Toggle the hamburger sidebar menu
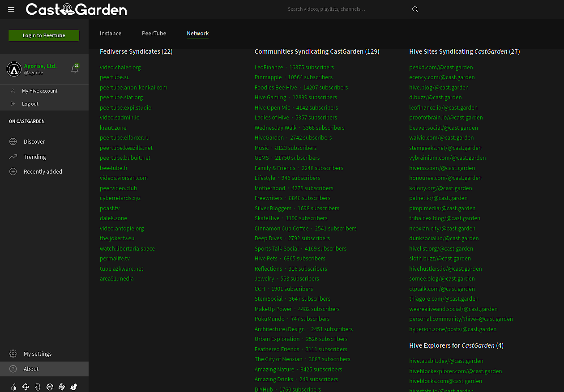564x392 pixels. [11, 9]
